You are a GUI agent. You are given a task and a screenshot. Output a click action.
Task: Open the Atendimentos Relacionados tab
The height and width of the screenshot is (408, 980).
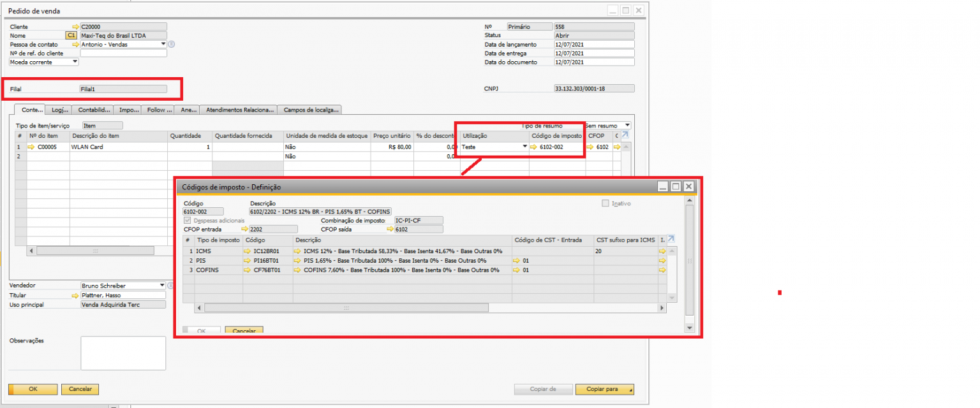pos(239,110)
